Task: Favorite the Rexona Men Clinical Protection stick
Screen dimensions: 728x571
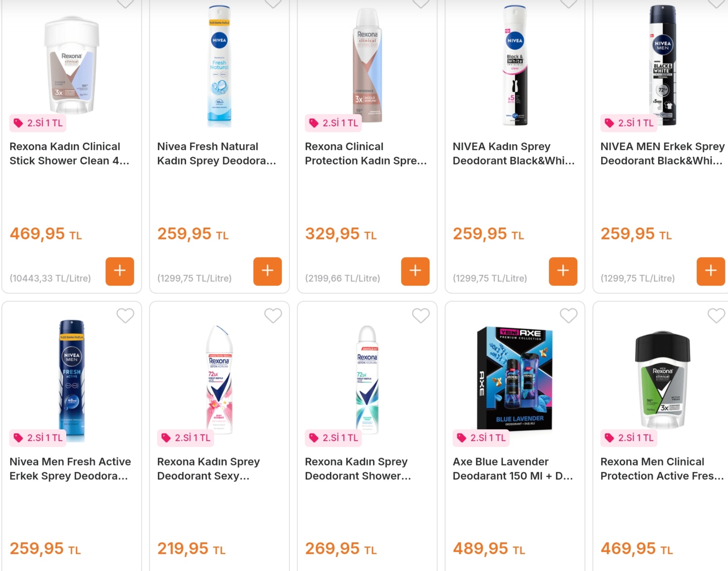Action: coord(716,316)
